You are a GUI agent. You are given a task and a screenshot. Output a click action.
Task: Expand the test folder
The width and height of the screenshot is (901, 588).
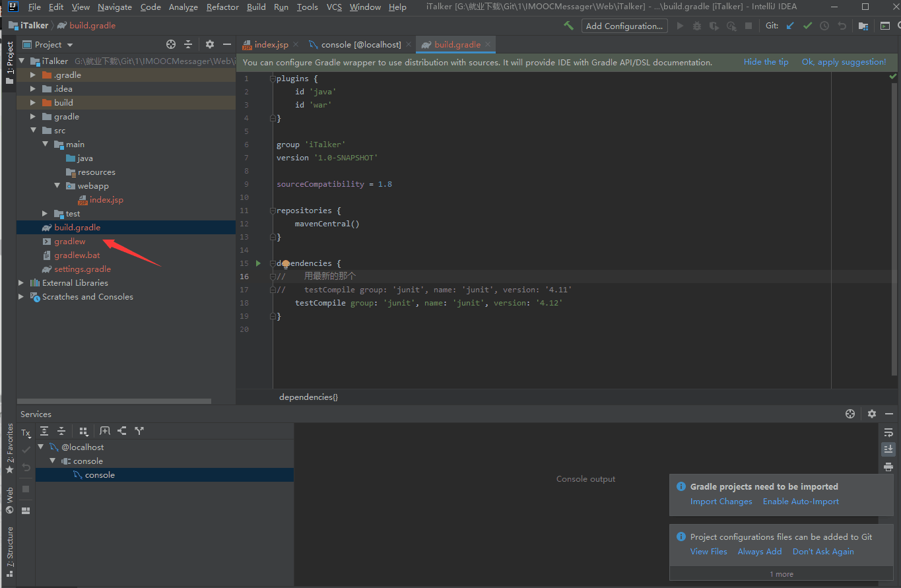coord(45,213)
